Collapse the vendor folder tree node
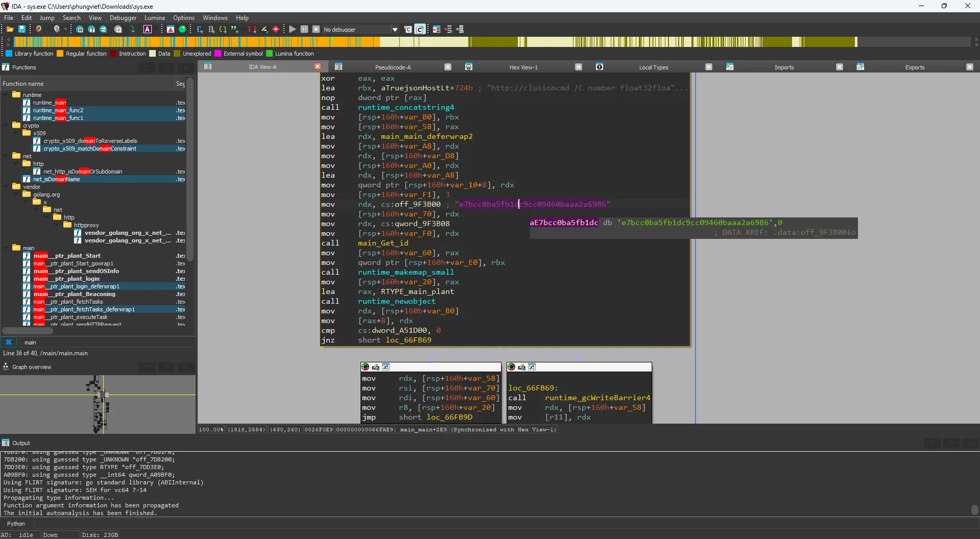980x539 pixels. pos(6,187)
